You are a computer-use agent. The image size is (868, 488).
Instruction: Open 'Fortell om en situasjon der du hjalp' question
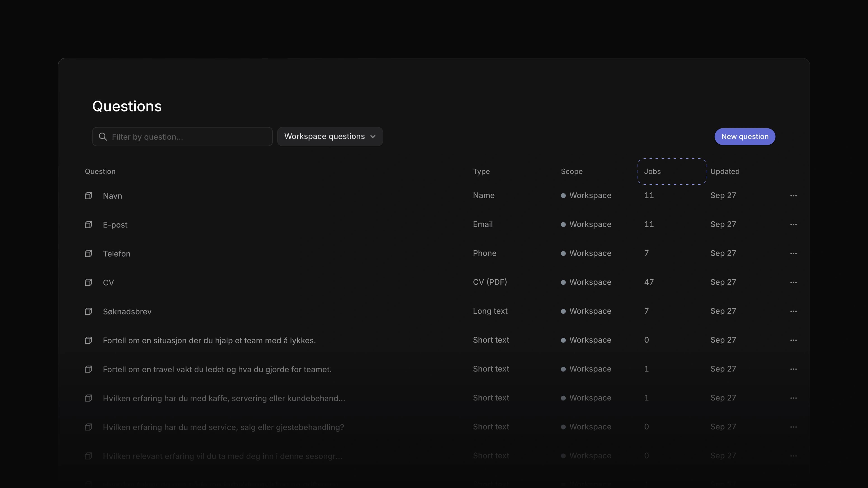click(x=209, y=341)
